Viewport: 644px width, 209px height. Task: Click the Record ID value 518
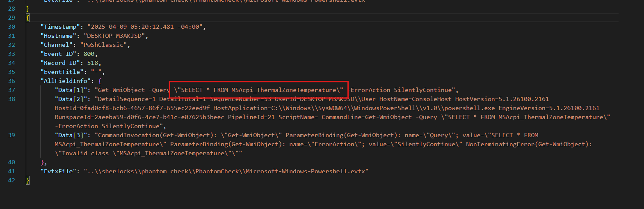[x=93, y=63]
